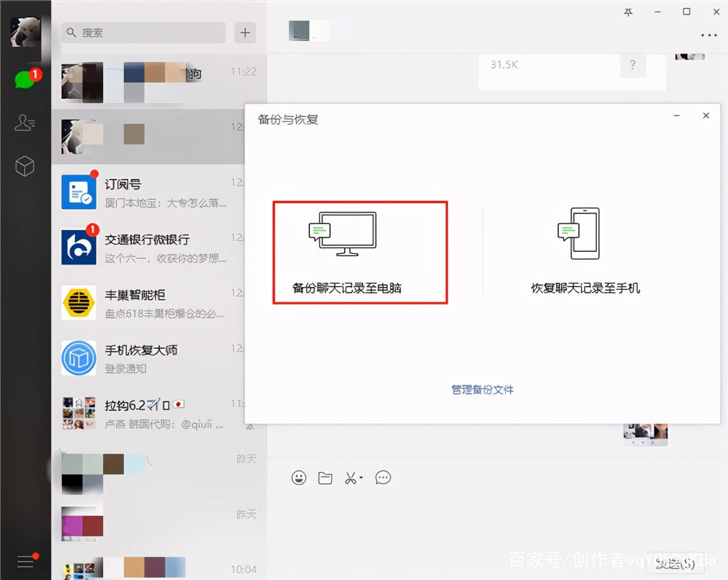Click the send file folder icon
This screenshot has width=728, height=580.
tap(325, 478)
